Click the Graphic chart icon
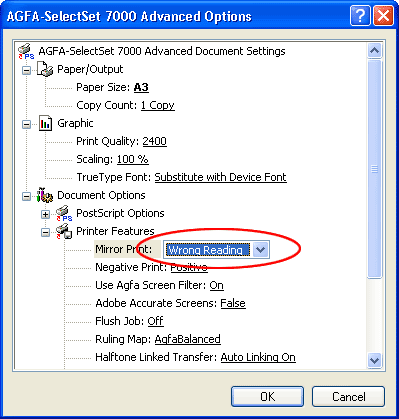 [x=45, y=123]
